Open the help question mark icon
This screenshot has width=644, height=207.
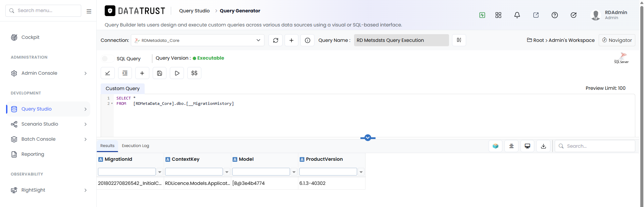point(555,15)
